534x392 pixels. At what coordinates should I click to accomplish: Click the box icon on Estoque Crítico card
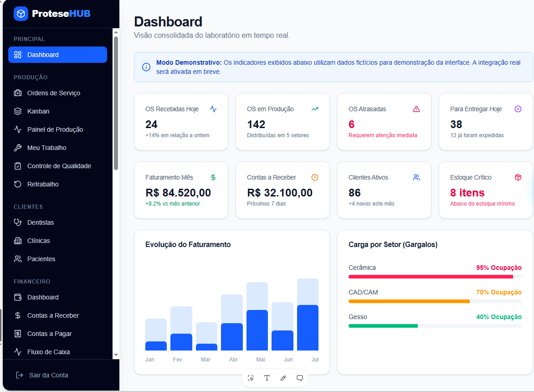[x=518, y=177]
